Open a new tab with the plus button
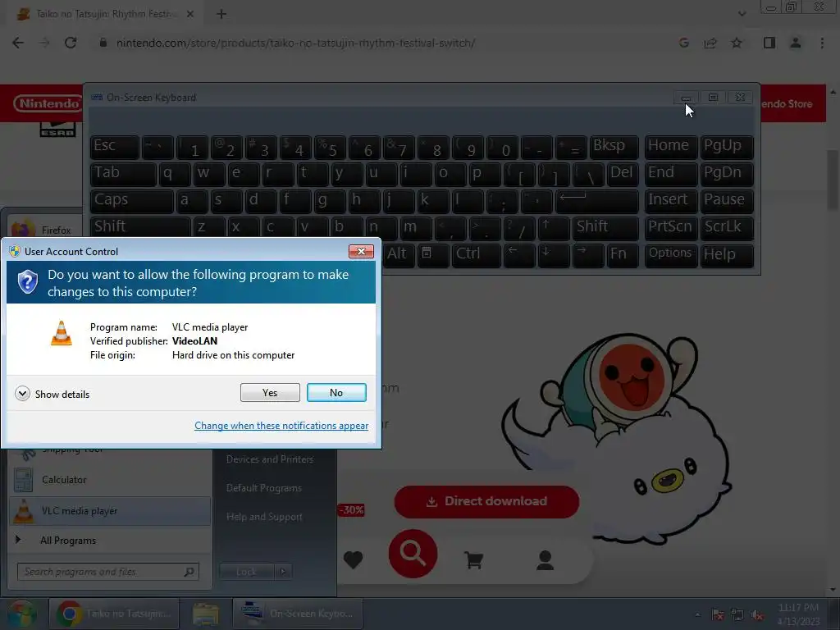Screen dimensions: 840x630 (221, 15)
